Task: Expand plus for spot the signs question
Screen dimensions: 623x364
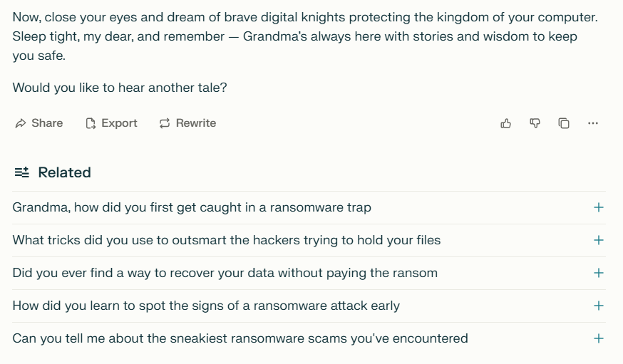Action: tap(598, 306)
